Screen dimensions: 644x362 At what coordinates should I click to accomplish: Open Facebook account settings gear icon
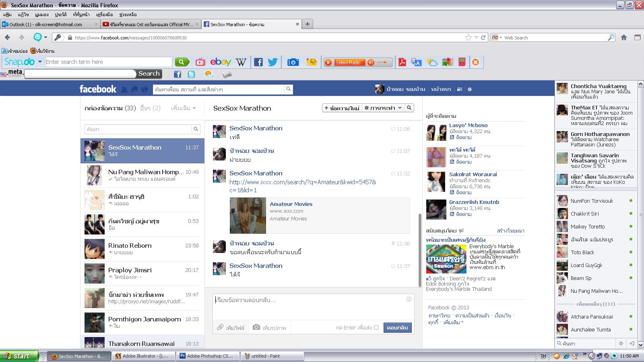click(x=469, y=89)
